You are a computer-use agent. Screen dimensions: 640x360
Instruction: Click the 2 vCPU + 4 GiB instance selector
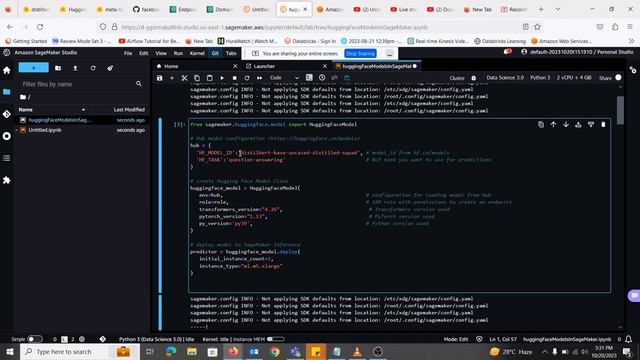(x=573, y=78)
